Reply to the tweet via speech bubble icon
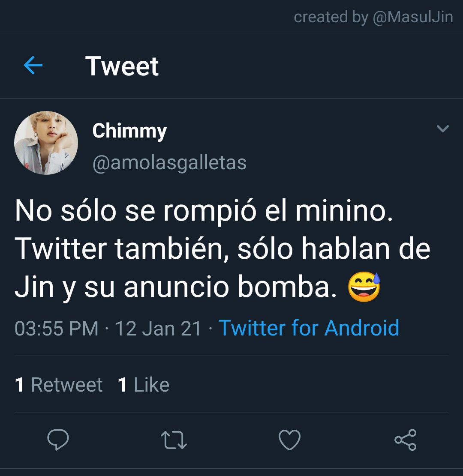463x476 pixels. [58, 440]
